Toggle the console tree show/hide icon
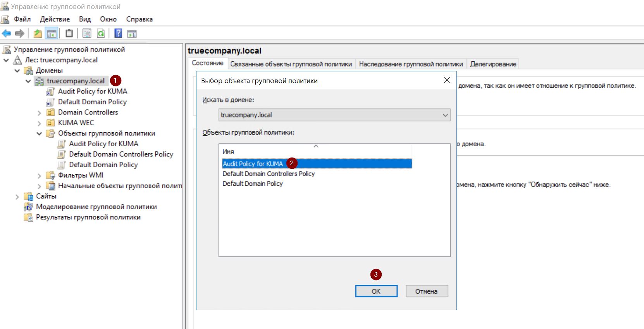Screen dimensions: 644x329 click(x=52, y=34)
